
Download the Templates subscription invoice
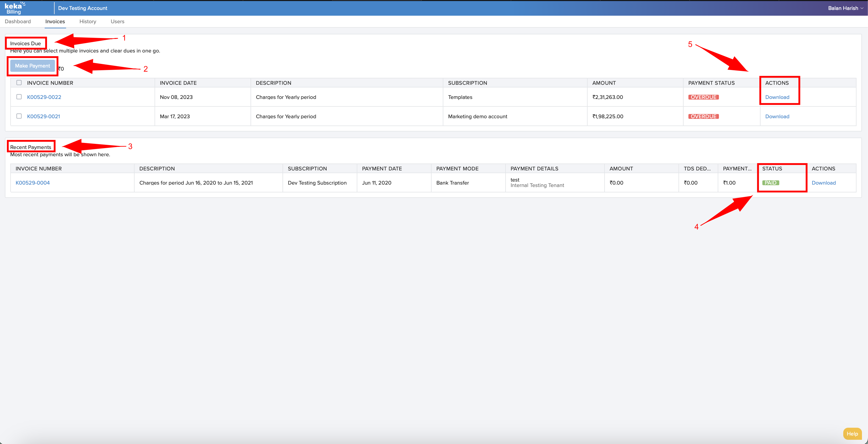click(777, 97)
